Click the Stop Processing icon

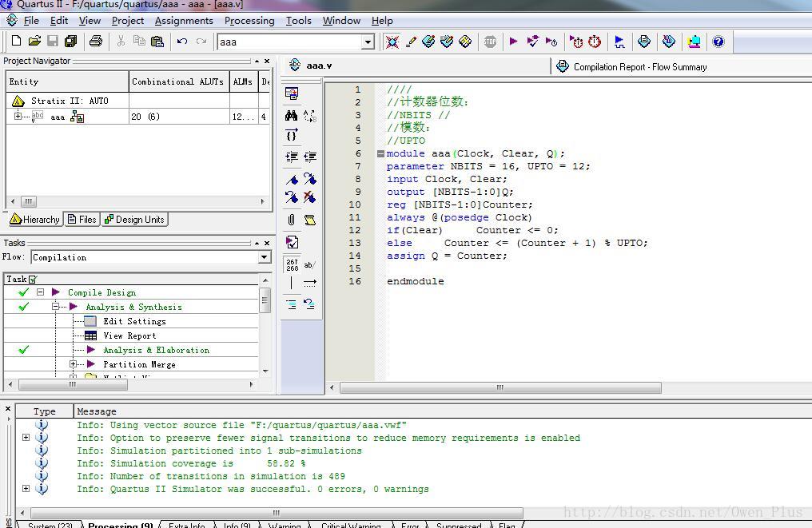coord(490,42)
